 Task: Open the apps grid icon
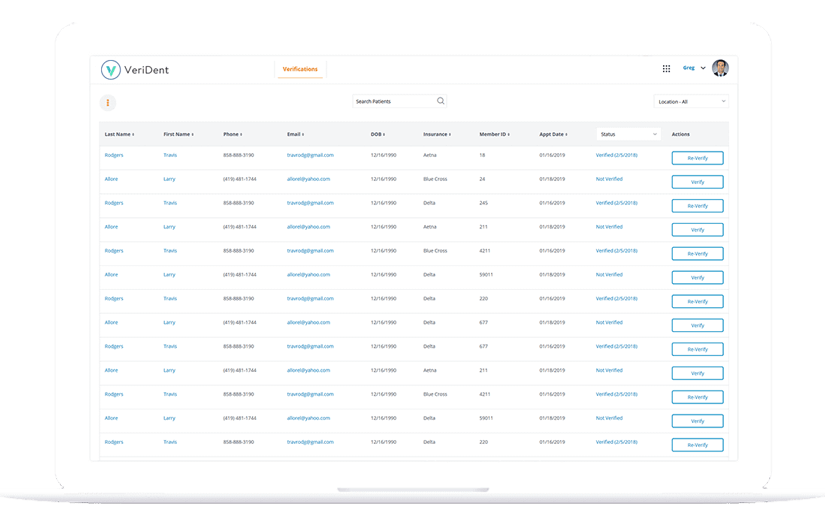point(666,68)
